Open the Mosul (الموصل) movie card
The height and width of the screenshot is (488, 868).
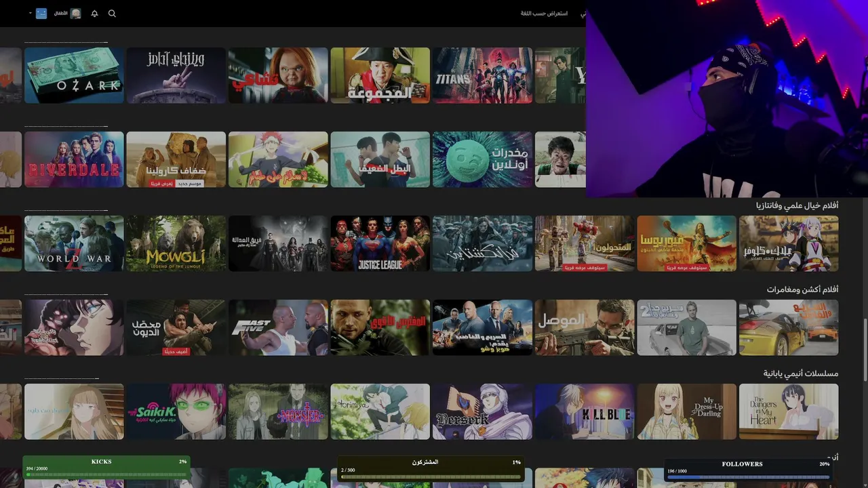coord(585,327)
